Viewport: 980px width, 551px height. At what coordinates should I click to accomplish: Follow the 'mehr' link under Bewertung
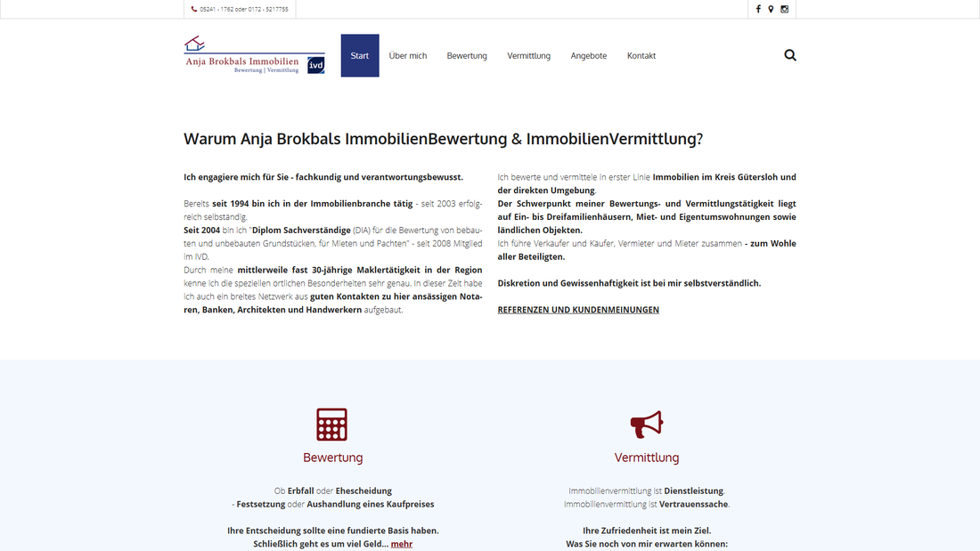(x=401, y=544)
